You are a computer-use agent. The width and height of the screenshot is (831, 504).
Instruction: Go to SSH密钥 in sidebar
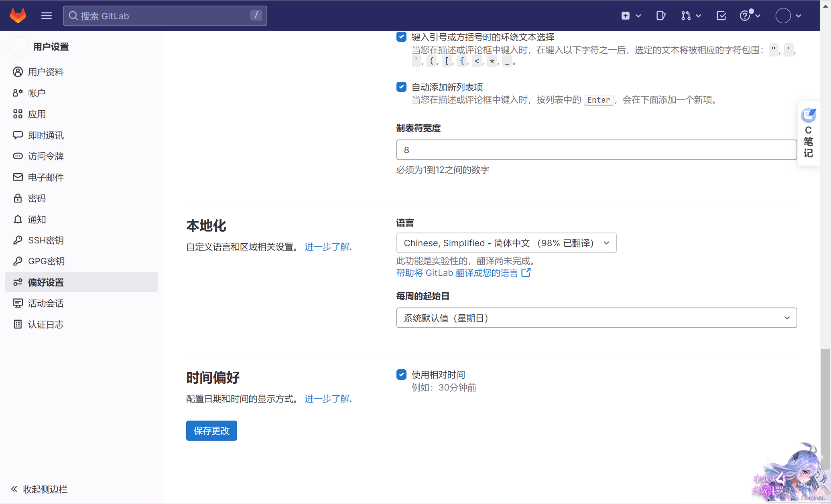point(46,240)
